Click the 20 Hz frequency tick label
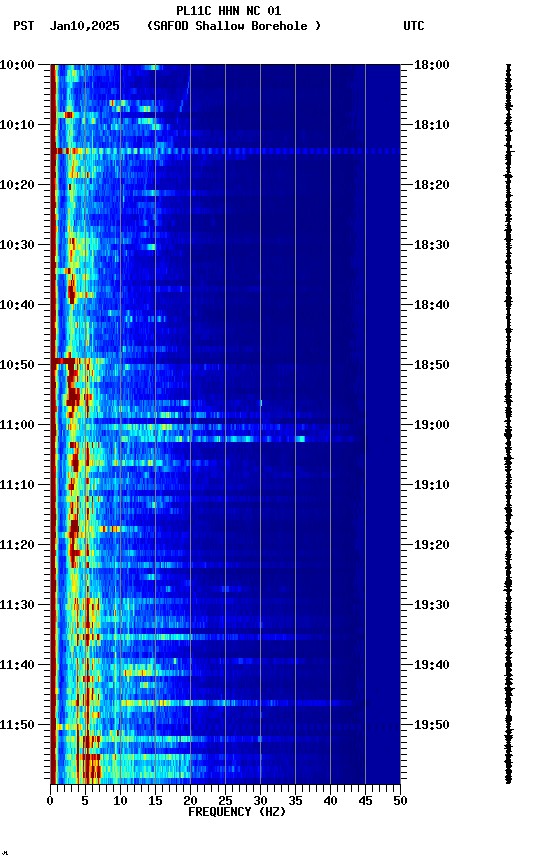The width and height of the screenshot is (552, 864). tap(190, 801)
